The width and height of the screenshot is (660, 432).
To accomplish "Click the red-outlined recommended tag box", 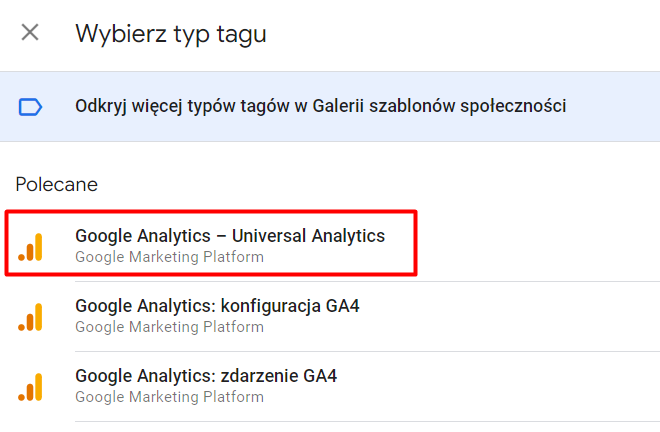I will (x=211, y=243).
